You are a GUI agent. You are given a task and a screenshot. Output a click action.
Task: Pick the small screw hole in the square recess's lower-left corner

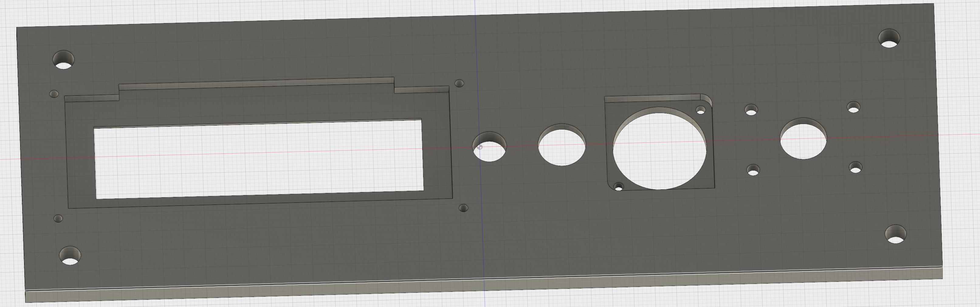pos(619,187)
